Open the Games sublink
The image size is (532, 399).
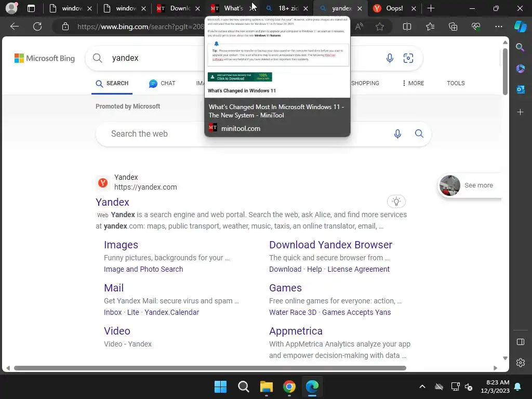[285, 288]
